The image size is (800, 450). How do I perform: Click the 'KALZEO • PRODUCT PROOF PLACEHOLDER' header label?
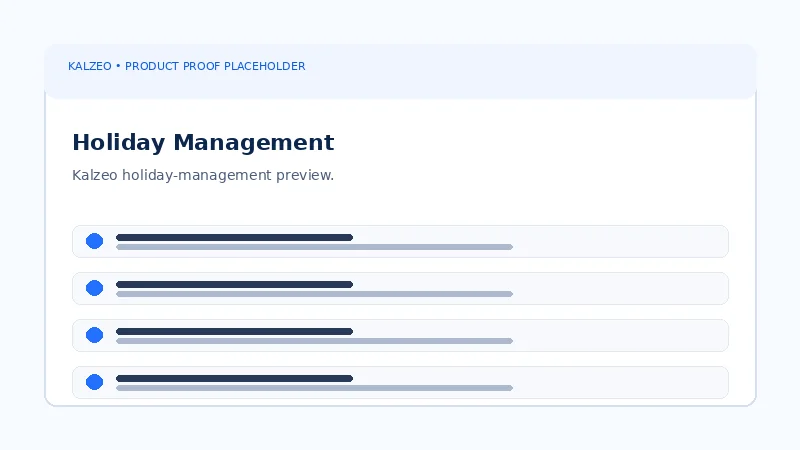coord(187,66)
